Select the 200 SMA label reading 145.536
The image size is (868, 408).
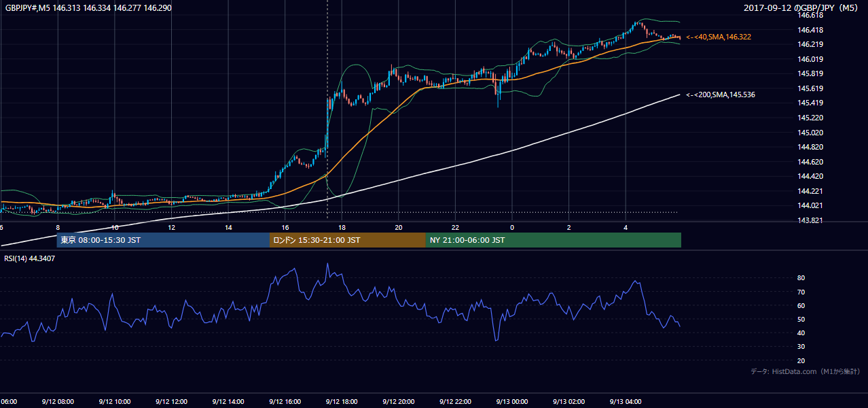(x=721, y=95)
